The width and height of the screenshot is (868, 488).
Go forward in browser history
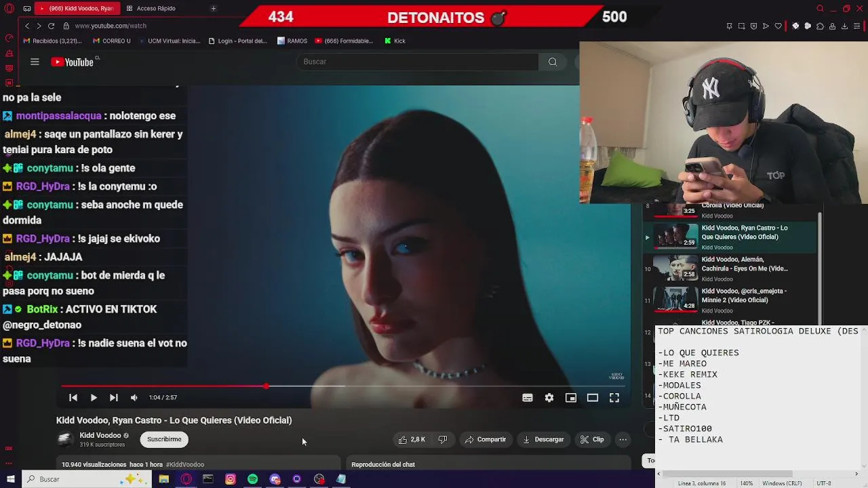click(x=39, y=26)
